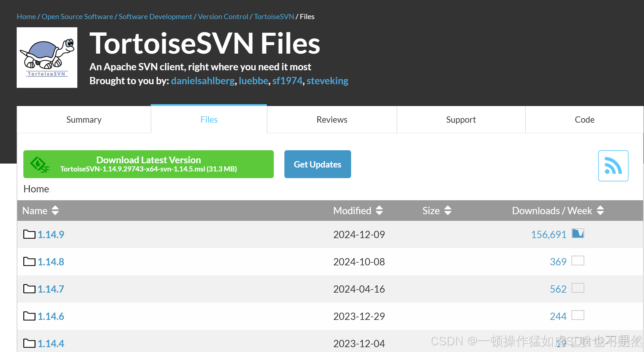Open the Support tab
The width and height of the screenshot is (644, 352).
(461, 119)
